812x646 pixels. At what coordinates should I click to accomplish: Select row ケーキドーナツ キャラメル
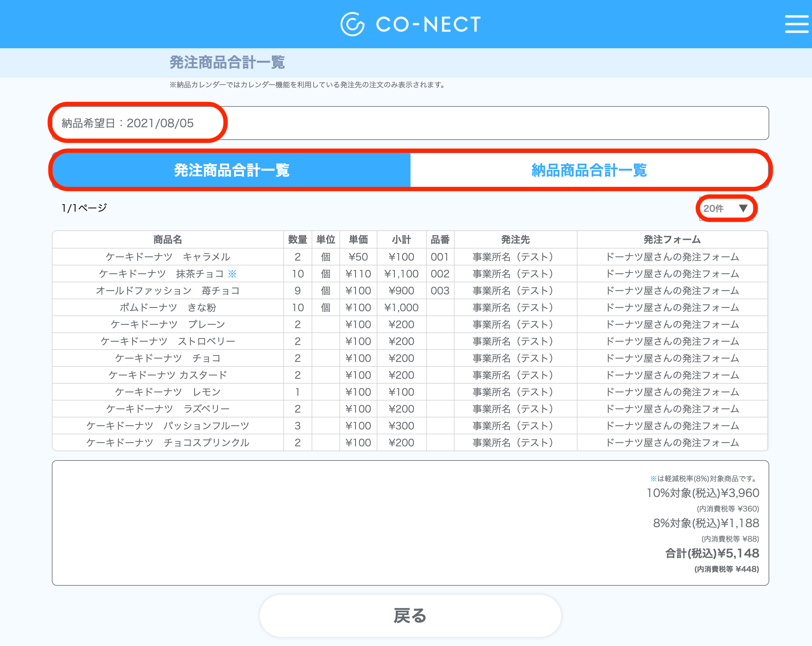pyautogui.click(x=410, y=257)
